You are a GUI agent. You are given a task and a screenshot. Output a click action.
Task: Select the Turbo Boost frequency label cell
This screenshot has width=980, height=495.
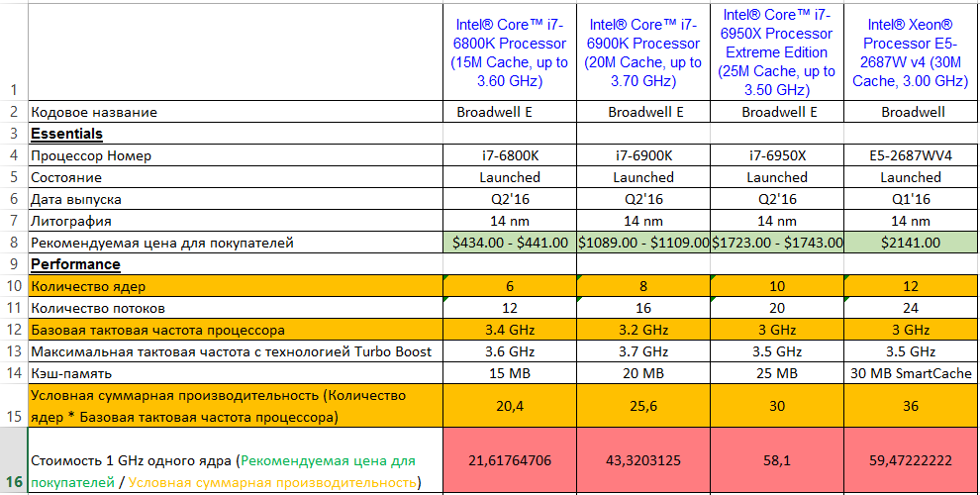pos(236,351)
